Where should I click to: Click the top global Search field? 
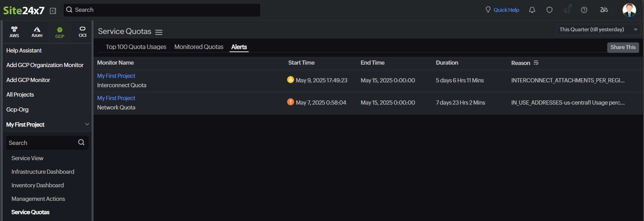coord(162,10)
